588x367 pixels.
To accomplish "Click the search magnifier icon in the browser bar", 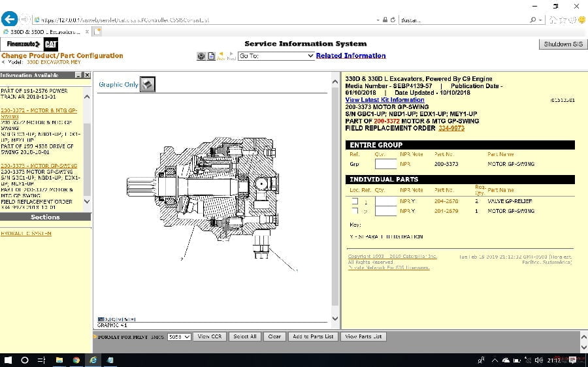I will [533, 20].
